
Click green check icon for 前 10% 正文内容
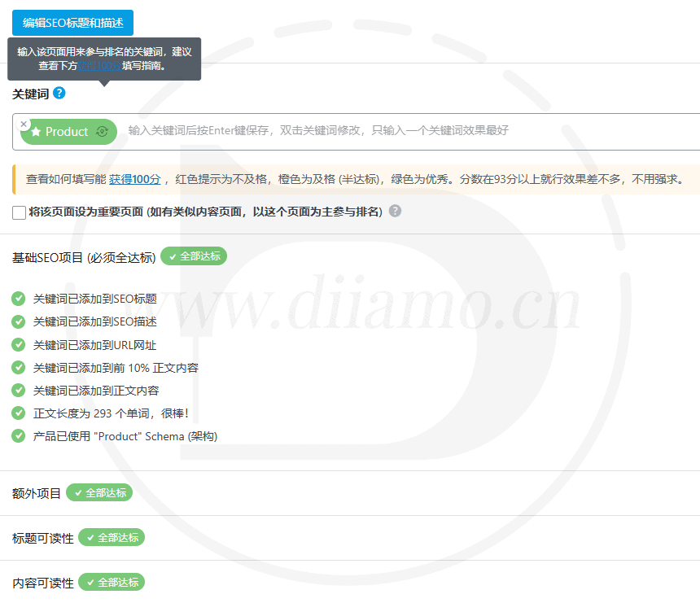pyautogui.click(x=18, y=367)
